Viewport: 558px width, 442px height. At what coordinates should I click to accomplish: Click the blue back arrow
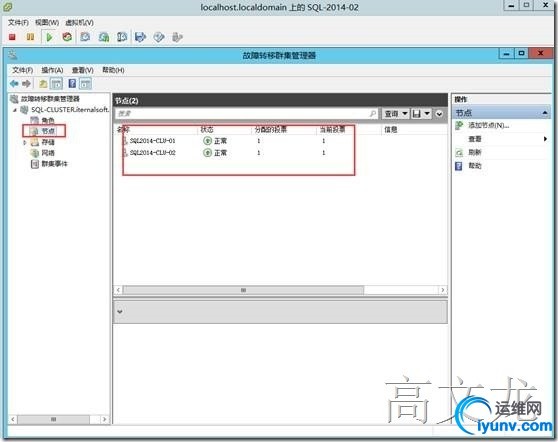tap(14, 84)
